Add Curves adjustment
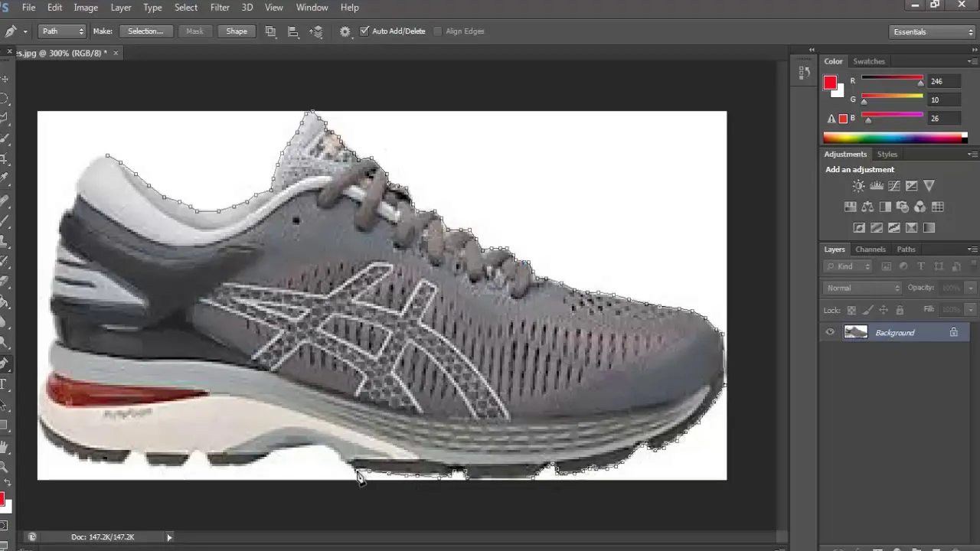Screen dimensions: 980x551 tap(893, 186)
